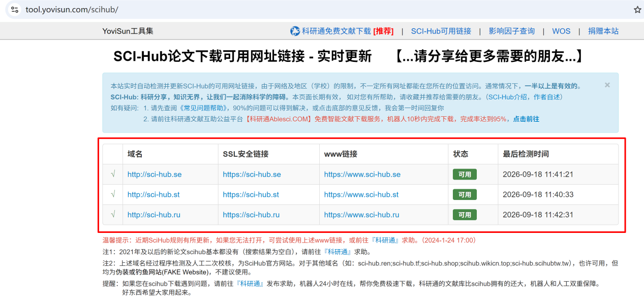Viewport: 644px width, 306px height.
Task: Click the checkmark in sci-hub.ru row
Action: pyautogui.click(x=113, y=215)
